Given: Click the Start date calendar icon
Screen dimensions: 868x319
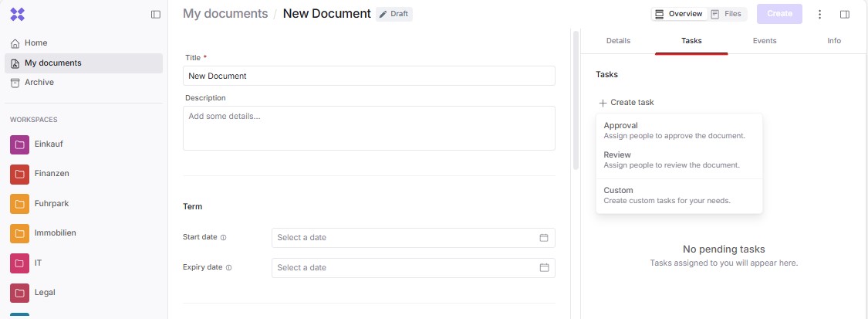Looking at the screenshot, I should pos(544,238).
